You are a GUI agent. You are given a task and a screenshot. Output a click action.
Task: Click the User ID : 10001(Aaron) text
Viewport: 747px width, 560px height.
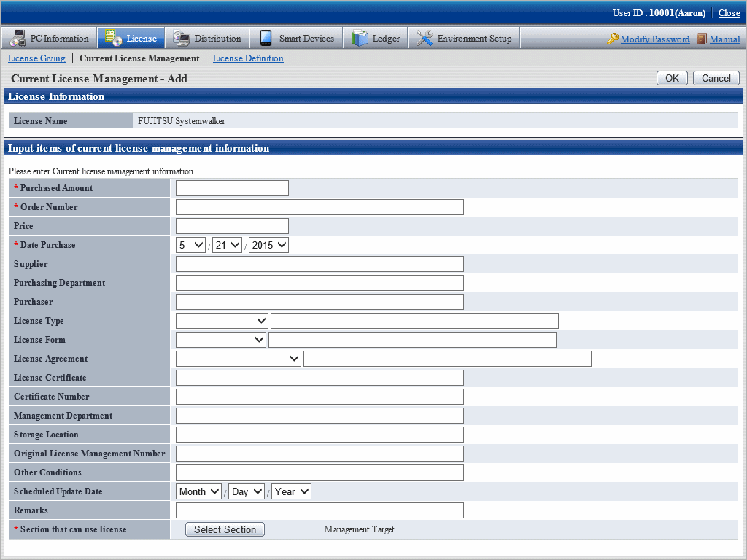659,13
